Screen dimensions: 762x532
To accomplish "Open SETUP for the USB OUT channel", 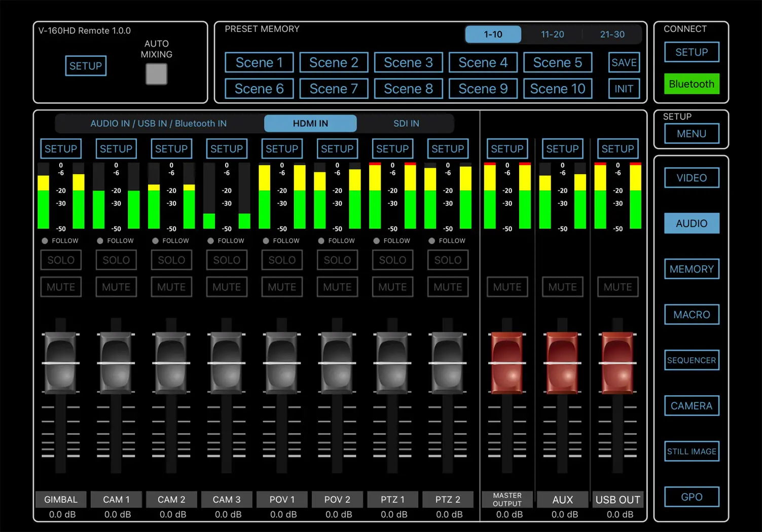I will [x=618, y=148].
